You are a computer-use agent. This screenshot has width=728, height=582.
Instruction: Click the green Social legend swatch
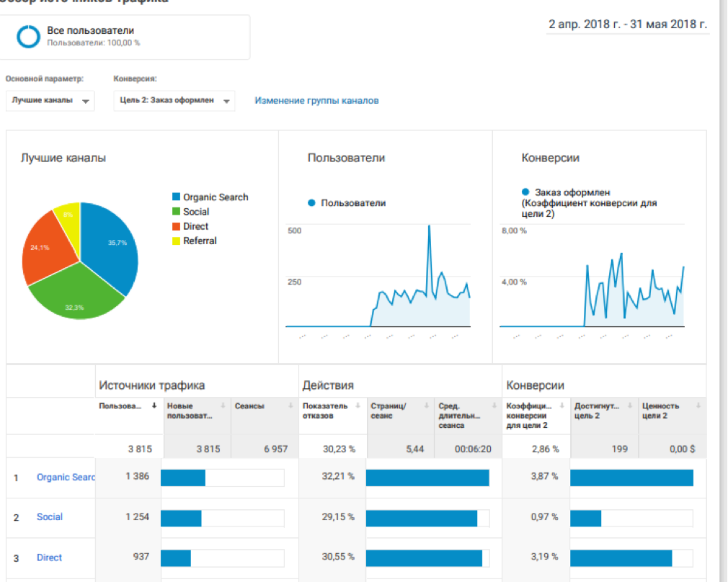(x=176, y=212)
